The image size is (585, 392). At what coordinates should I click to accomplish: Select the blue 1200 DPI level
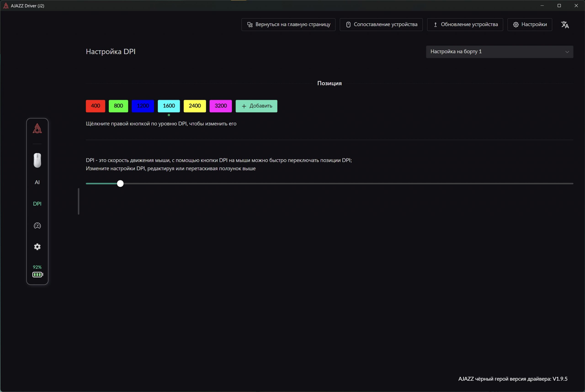[143, 106]
